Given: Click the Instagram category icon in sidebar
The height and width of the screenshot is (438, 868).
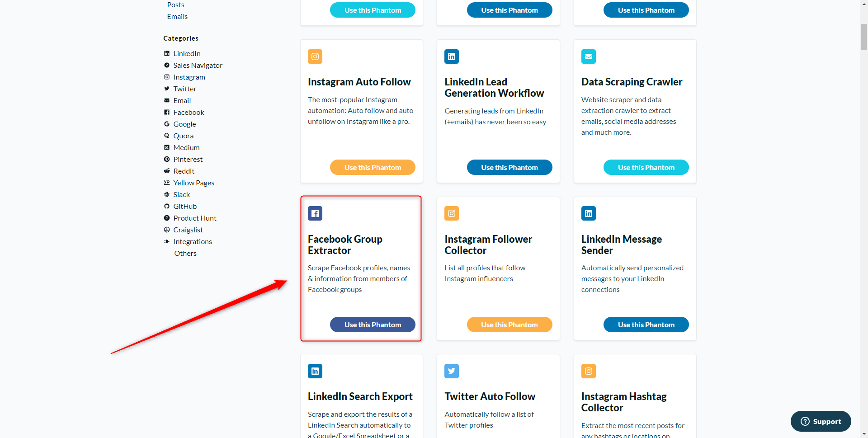Looking at the screenshot, I should pos(167,77).
